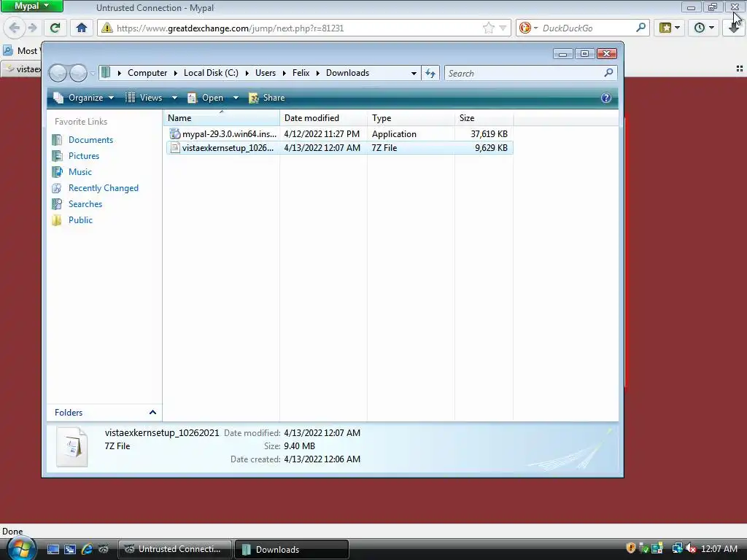Switch to Untrusted Connection taskbar window
Screen dimensions: 747x560
(175, 549)
